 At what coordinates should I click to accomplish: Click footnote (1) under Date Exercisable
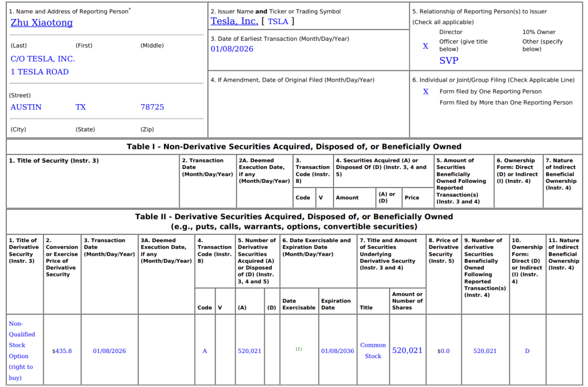(x=299, y=349)
